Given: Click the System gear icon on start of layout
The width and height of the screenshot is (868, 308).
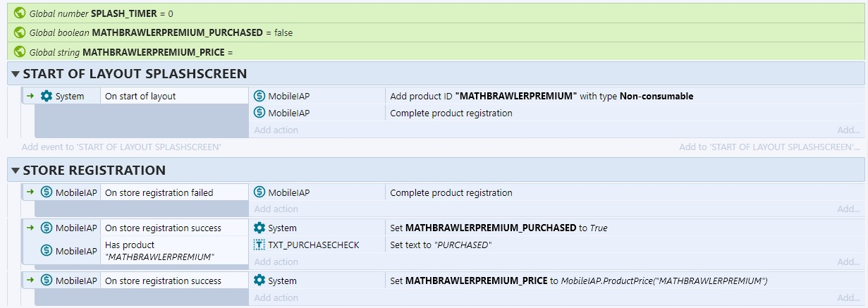Looking at the screenshot, I should (x=47, y=96).
